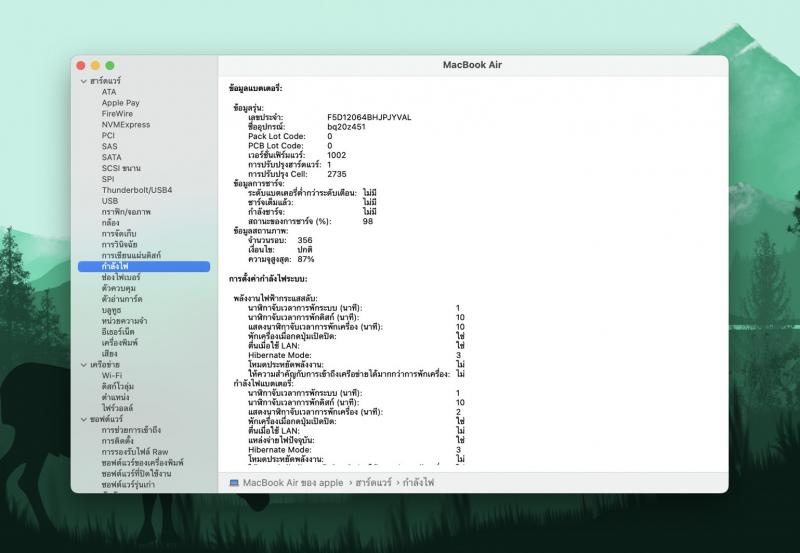Screen dimensions: 800x553
Task: Select เครื่องพิมพ์ in the sidebar
Action: point(121,343)
